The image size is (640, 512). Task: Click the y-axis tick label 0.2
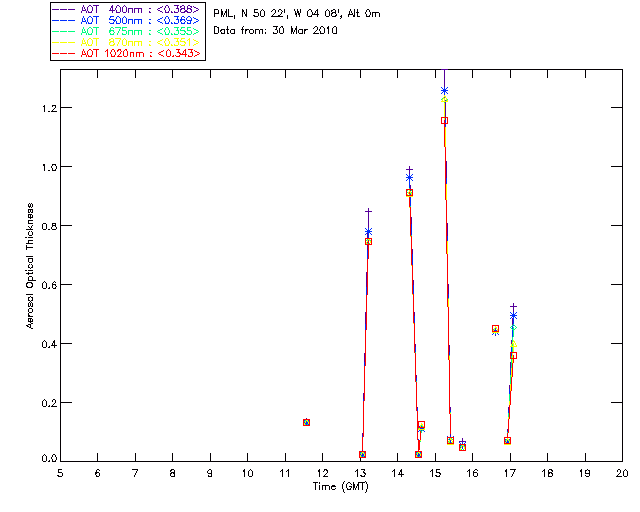point(49,403)
